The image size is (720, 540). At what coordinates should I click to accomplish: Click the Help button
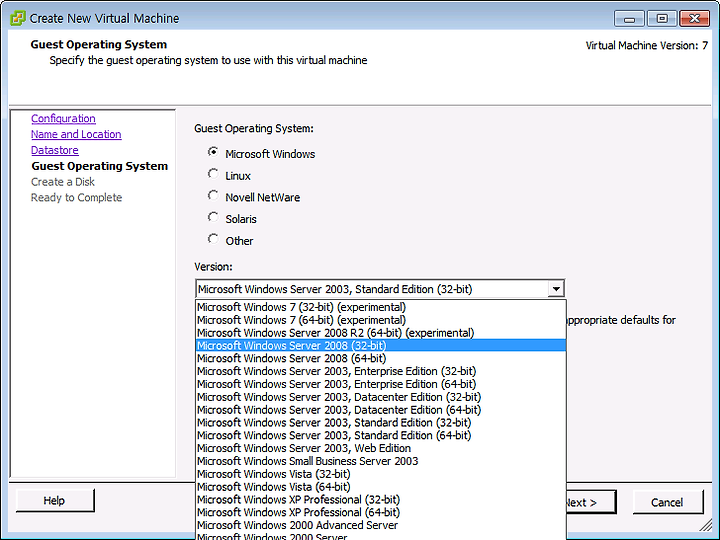click(55, 501)
